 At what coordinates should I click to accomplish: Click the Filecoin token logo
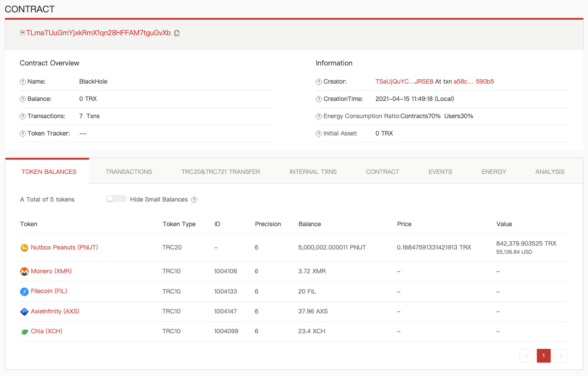pos(24,291)
